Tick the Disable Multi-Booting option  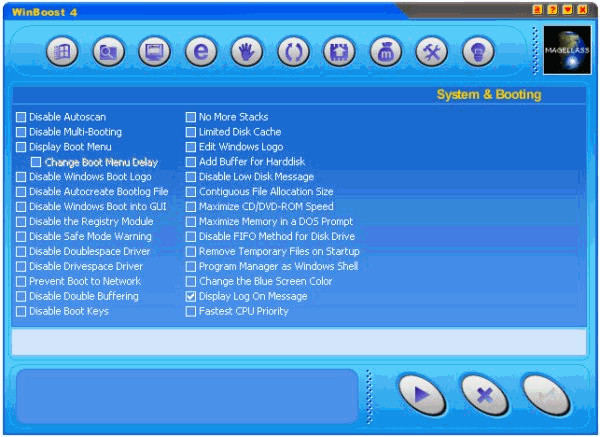[x=21, y=132]
